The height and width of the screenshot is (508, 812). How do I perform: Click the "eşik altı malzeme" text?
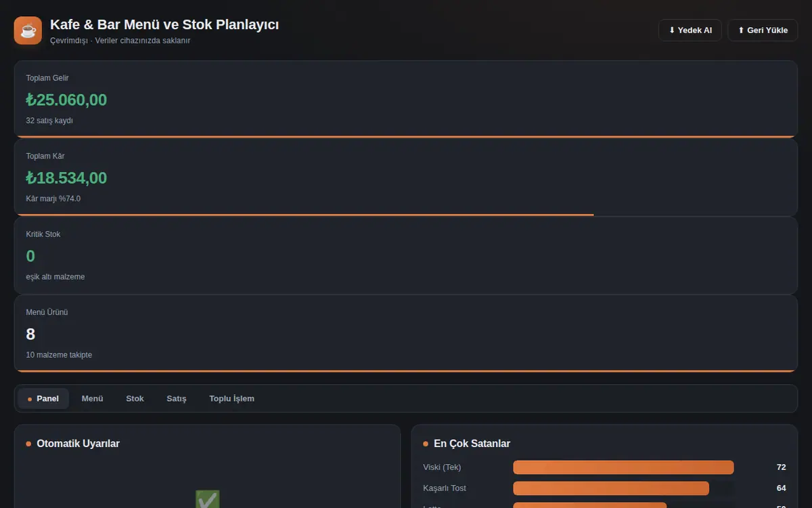(55, 277)
